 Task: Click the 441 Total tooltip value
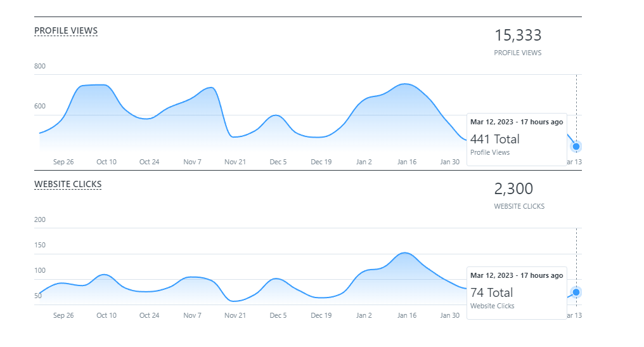click(x=494, y=139)
